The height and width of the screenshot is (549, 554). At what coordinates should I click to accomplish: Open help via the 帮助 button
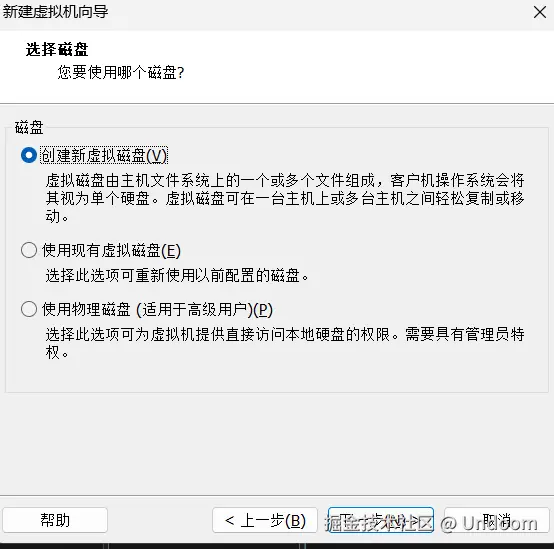(55, 520)
